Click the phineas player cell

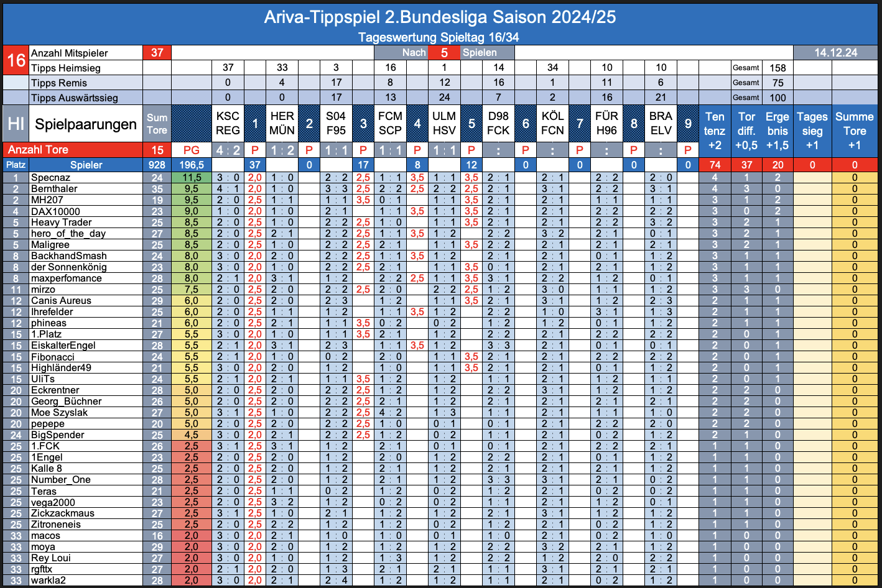pos(86,323)
